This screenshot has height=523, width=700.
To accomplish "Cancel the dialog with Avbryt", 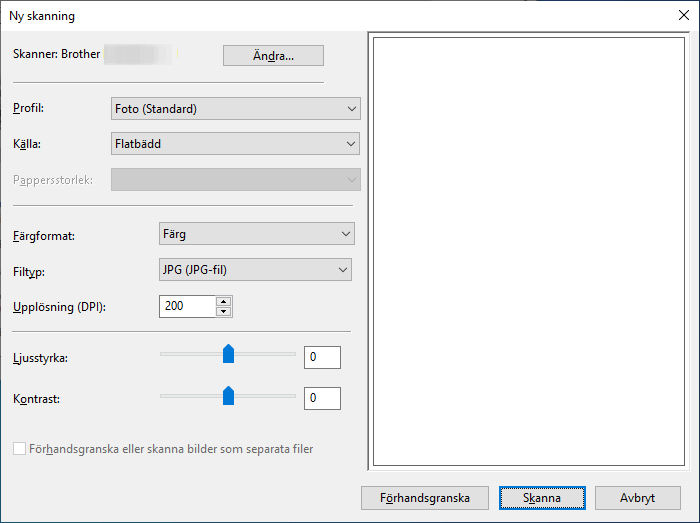I will (x=637, y=497).
